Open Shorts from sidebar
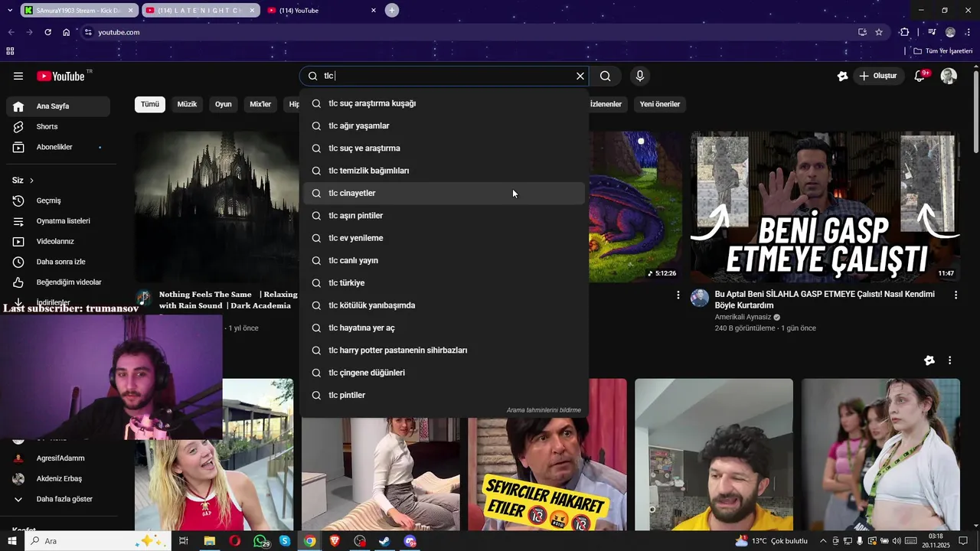 58,126
